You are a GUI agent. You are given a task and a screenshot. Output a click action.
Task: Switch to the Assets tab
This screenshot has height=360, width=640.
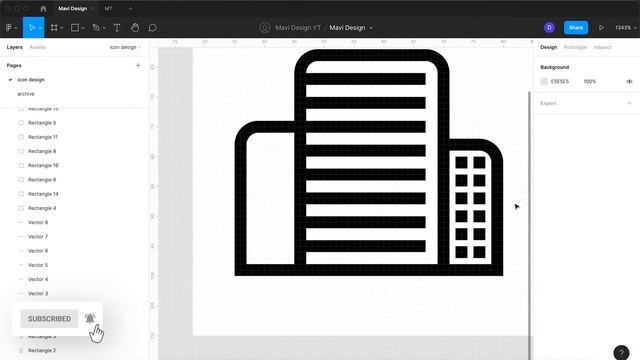(x=37, y=47)
